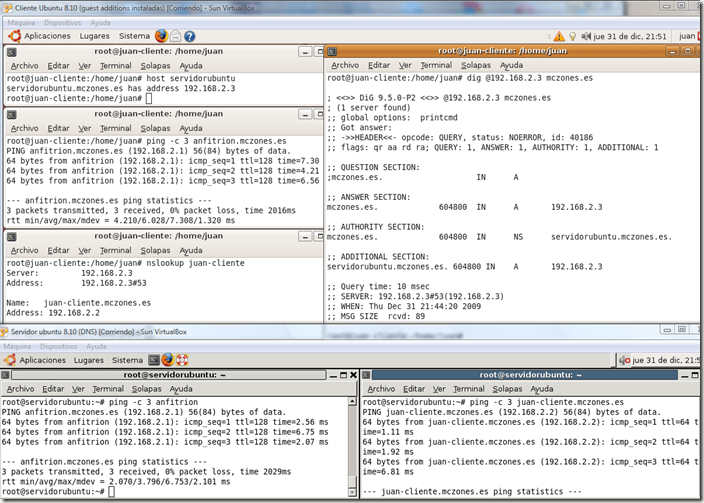Open Ubuntu logo menu in server VM panel
Screen dimensions: 704x503
[10, 360]
